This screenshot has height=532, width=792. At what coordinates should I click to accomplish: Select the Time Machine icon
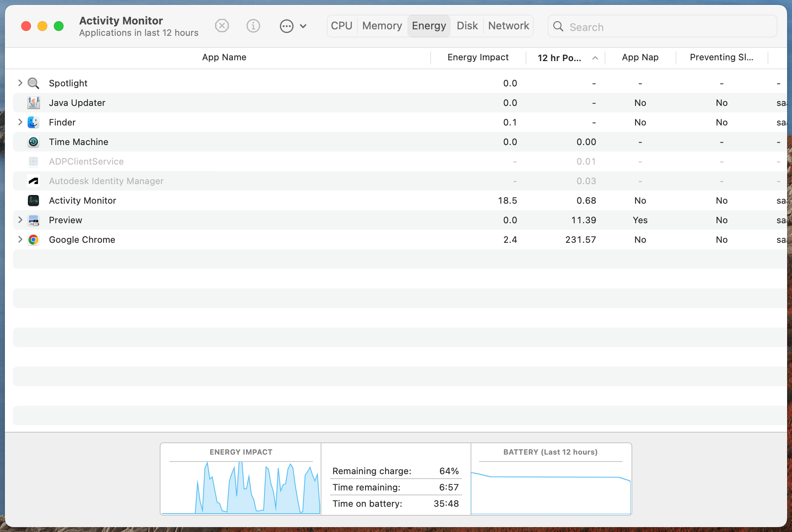click(33, 142)
